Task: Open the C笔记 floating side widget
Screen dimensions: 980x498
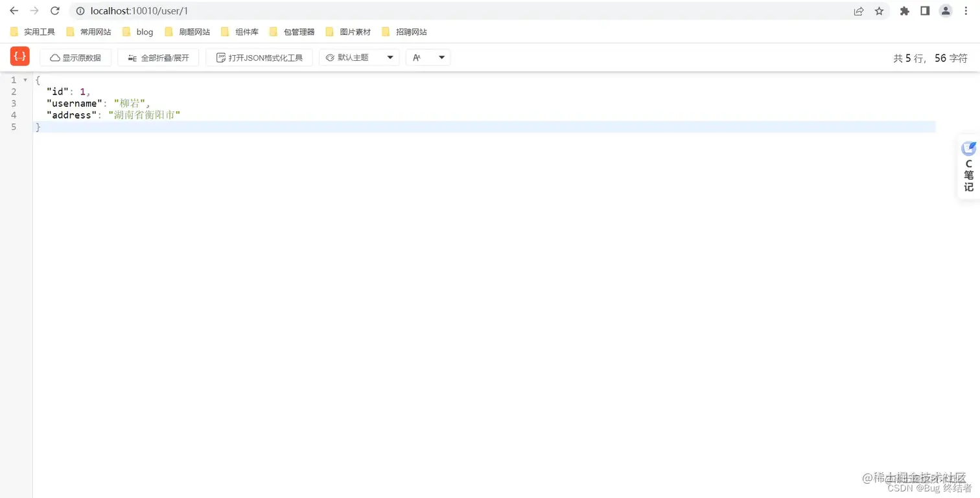Action: (x=968, y=167)
